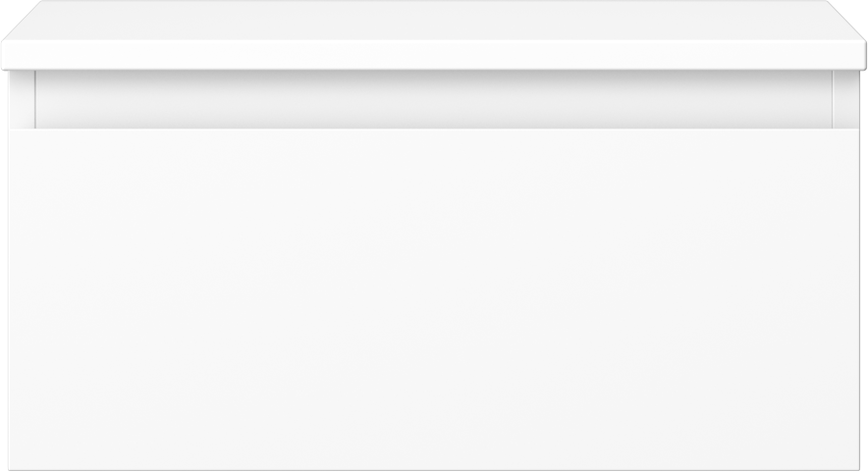Click the drawer's top-right corner
This screenshot has width=868, height=472.
pos(859,130)
